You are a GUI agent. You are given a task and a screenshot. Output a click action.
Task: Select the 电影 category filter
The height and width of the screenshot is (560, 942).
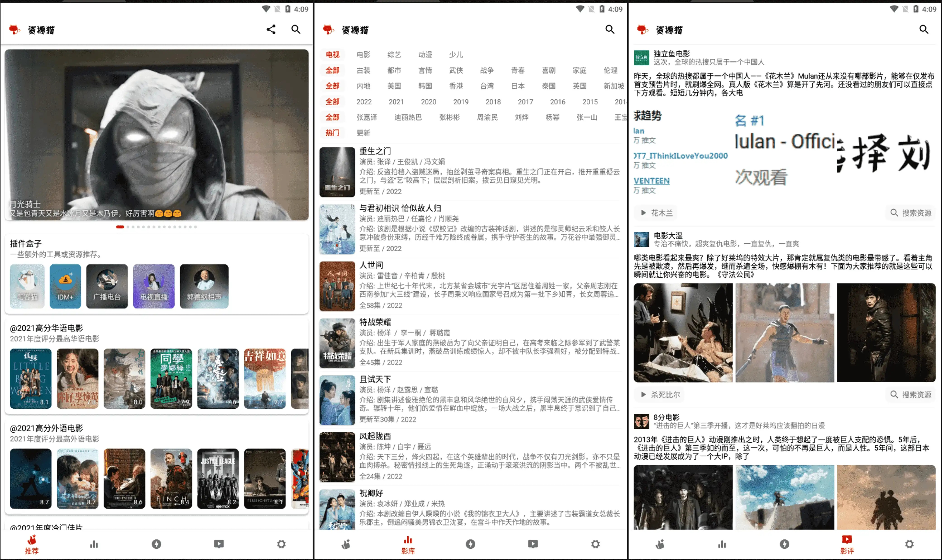pyautogui.click(x=363, y=55)
